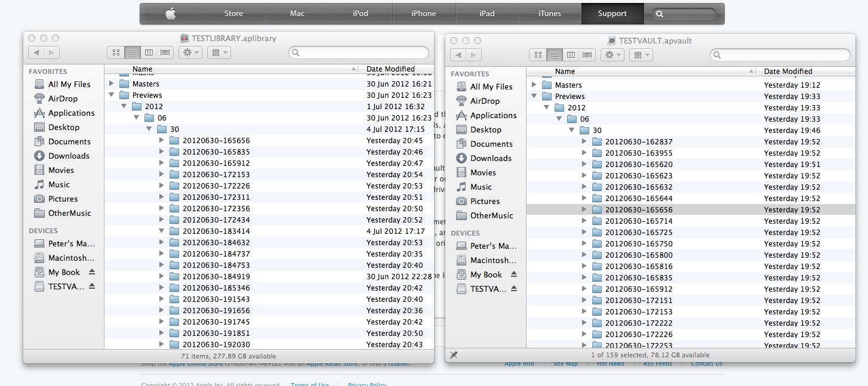Viewport: 868px width, 386px height.
Task: Expand the Masters folder in TESTLIBRARY window
Action: [111, 84]
